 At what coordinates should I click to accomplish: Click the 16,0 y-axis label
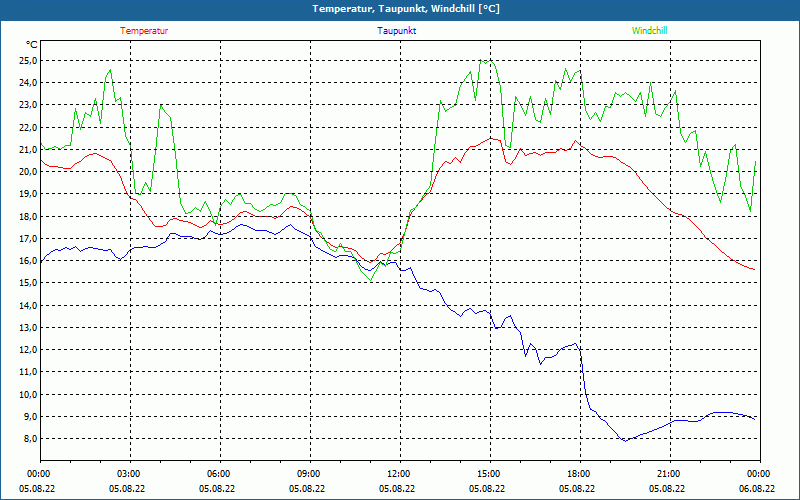coord(29,261)
